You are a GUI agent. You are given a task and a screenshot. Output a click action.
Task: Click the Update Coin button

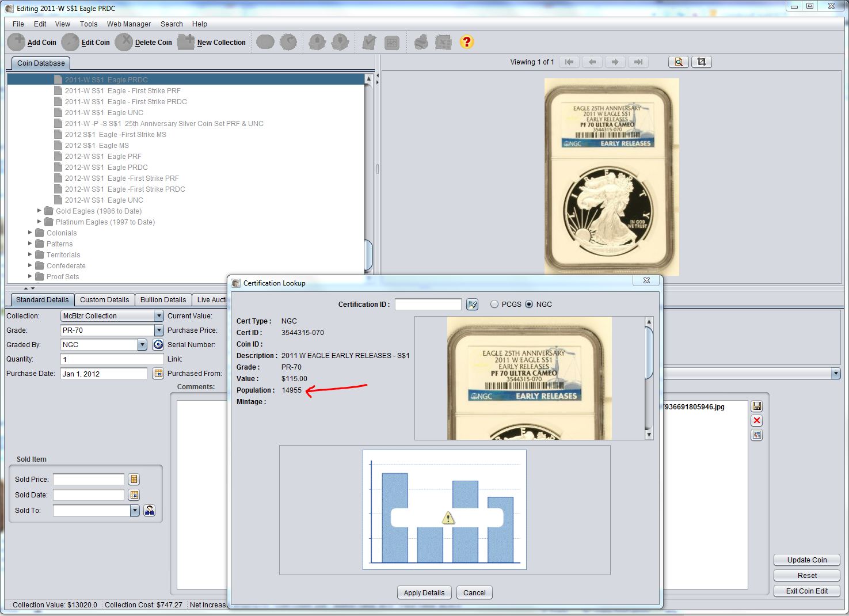click(x=806, y=560)
